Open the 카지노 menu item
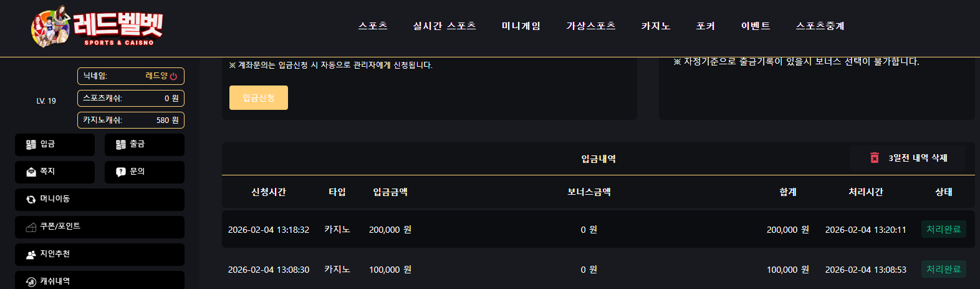Image resolution: width=980 pixels, height=289 pixels. (656, 26)
